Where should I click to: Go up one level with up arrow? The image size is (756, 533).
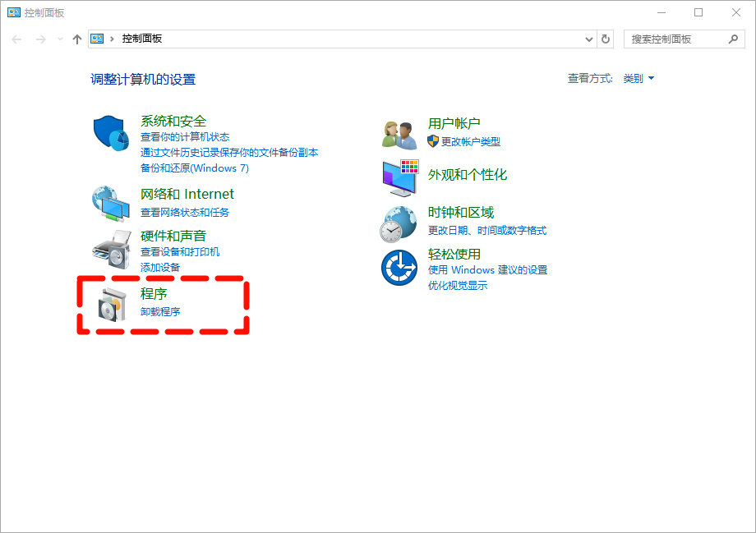coord(77,39)
